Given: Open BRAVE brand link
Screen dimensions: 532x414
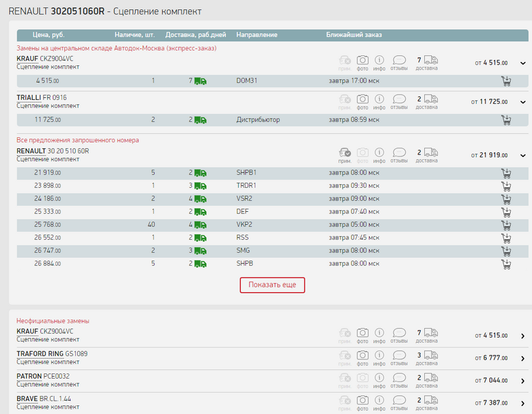Looking at the screenshot, I should tap(27, 399).
